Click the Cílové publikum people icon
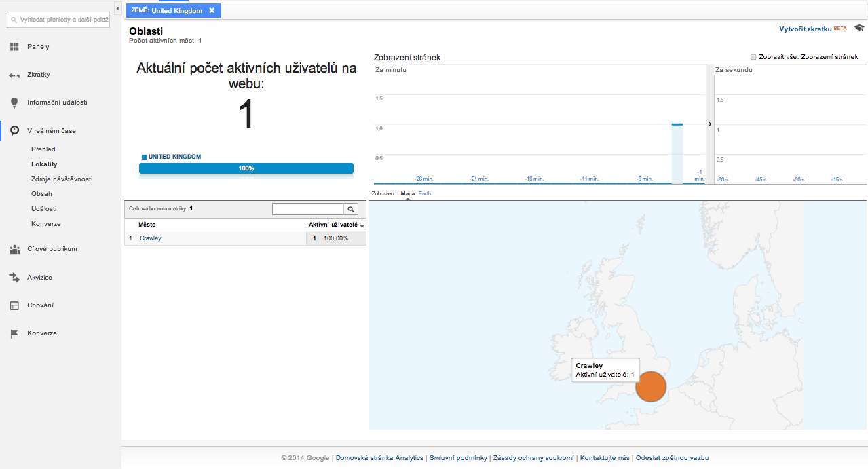The image size is (868, 469). [x=14, y=249]
